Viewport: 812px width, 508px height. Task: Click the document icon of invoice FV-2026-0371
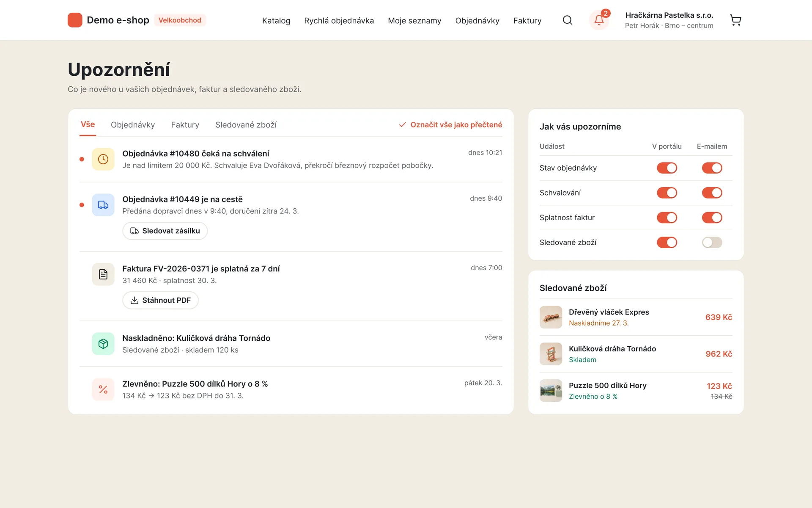tap(103, 274)
